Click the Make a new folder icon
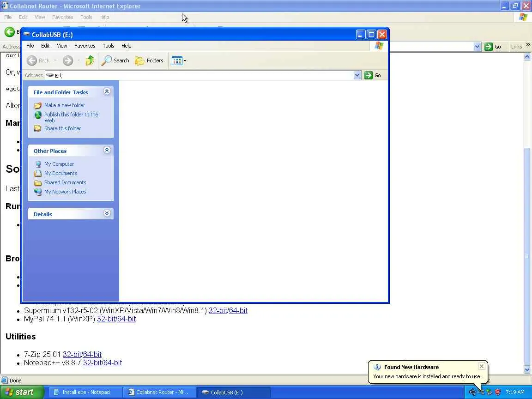 (38, 105)
